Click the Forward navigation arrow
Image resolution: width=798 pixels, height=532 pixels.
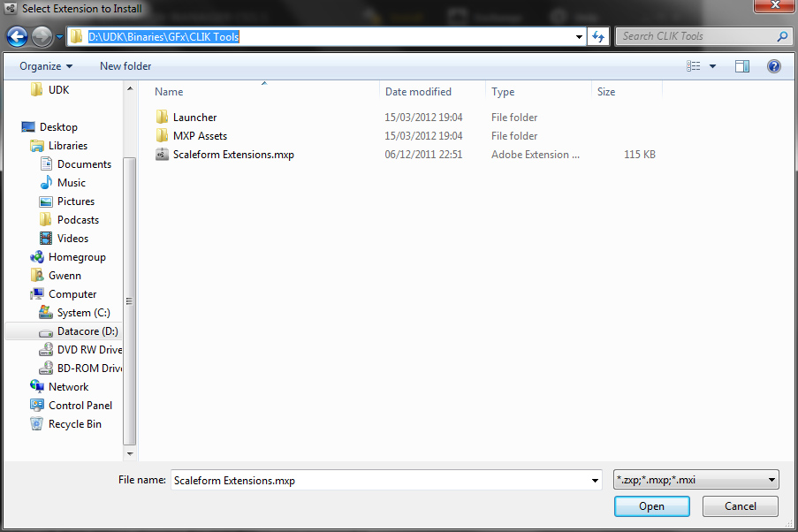click(x=42, y=36)
